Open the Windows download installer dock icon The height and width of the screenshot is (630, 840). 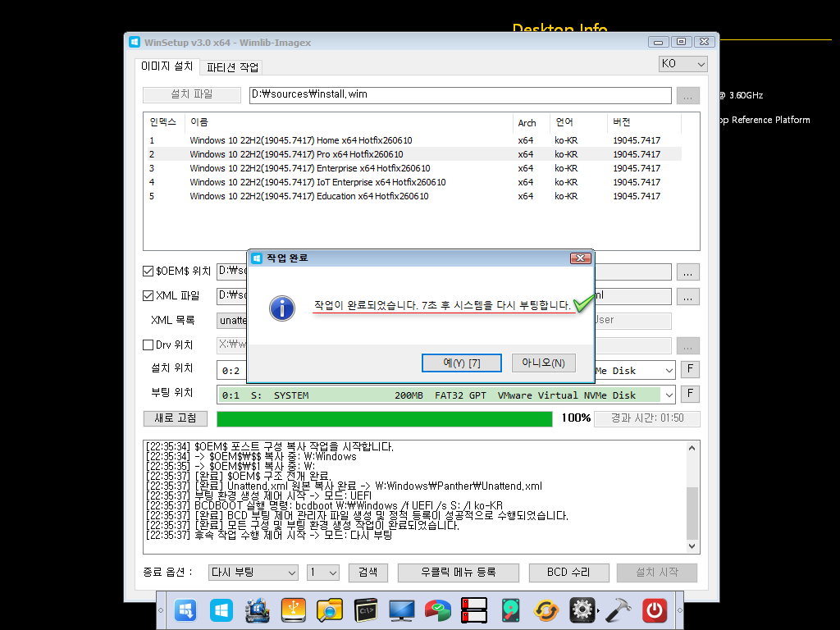tap(185, 609)
